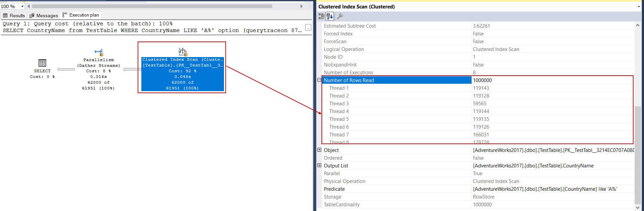Select the NoExpandHint property row

point(478,65)
